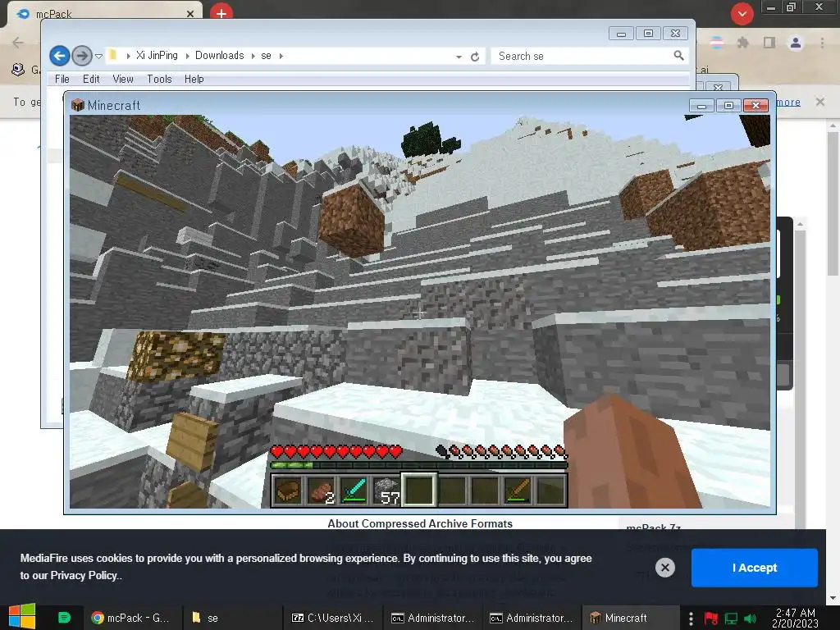
Task: Click the green chat icon on taskbar
Action: (64, 618)
